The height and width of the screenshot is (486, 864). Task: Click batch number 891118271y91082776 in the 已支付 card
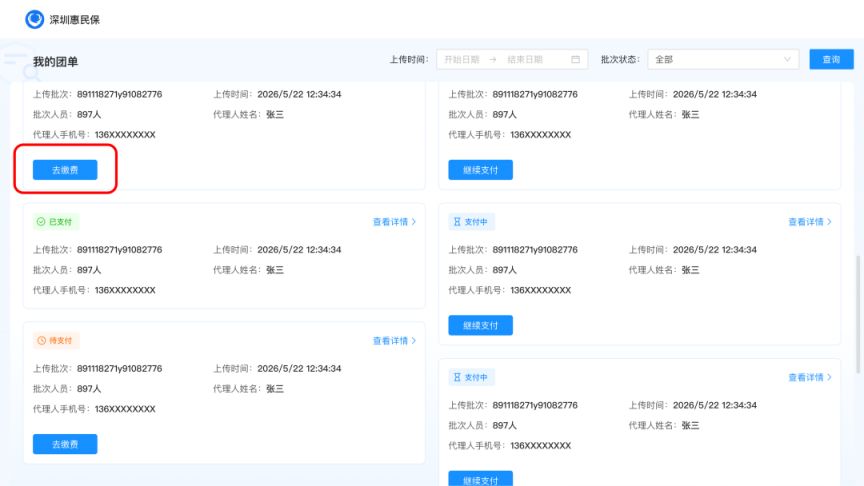(x=120, y=250)
